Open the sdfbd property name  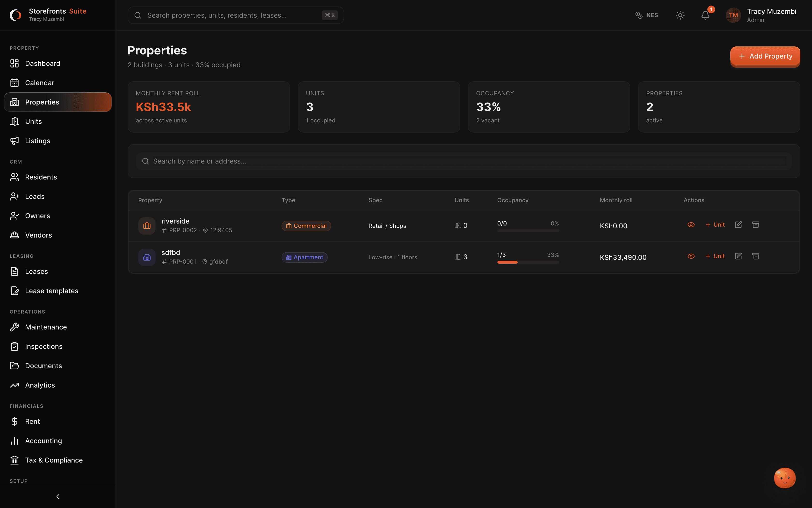click(x=170, y=253)
